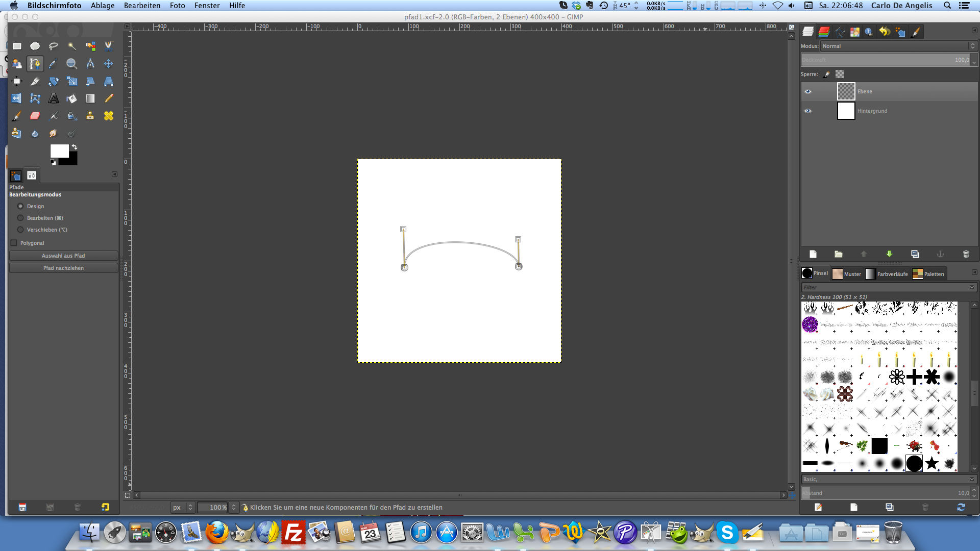Select the Zoom magnifier tool
980x551 pixels.
[72, 64]
